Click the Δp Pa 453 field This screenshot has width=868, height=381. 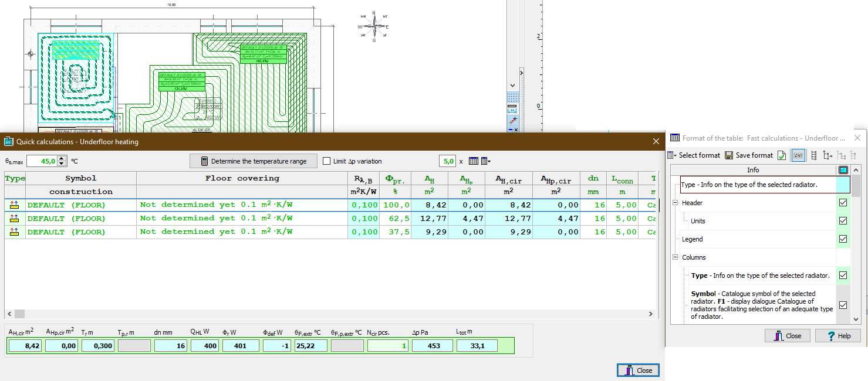pyautogui.click(x=432, y=346)
